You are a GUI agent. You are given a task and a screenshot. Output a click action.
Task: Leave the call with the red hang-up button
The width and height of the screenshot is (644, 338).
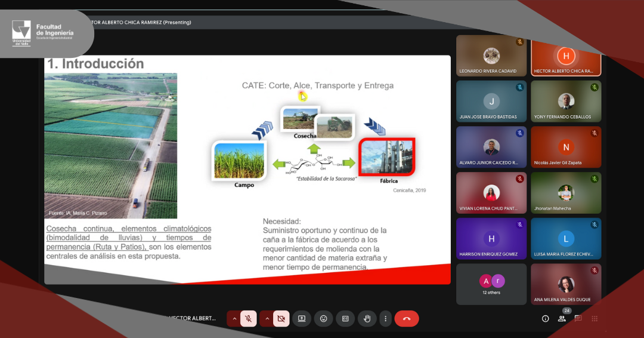[407, 319]
